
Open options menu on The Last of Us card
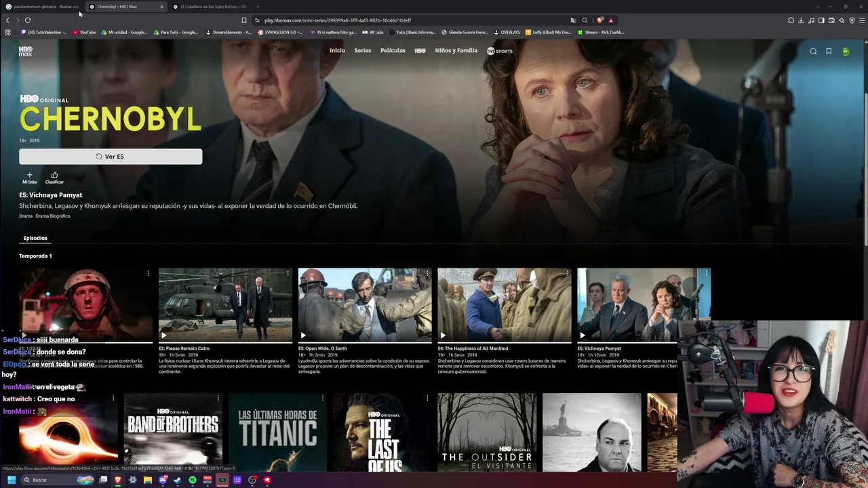point(427,398)
